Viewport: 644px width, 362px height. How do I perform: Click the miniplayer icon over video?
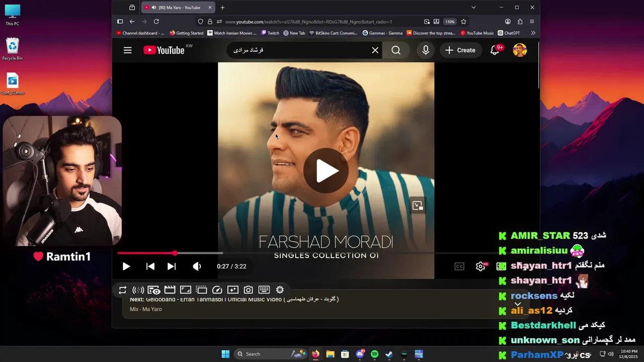[x=418, y=205]
